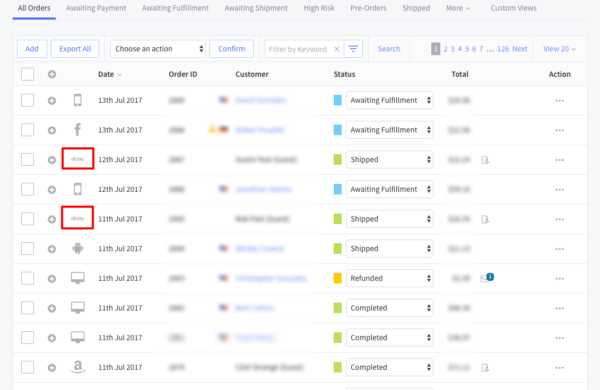Switch to the Awaiting Shipment tab
Image resolution: width=600 pixels, height=390 pixels.
(256, 8)
